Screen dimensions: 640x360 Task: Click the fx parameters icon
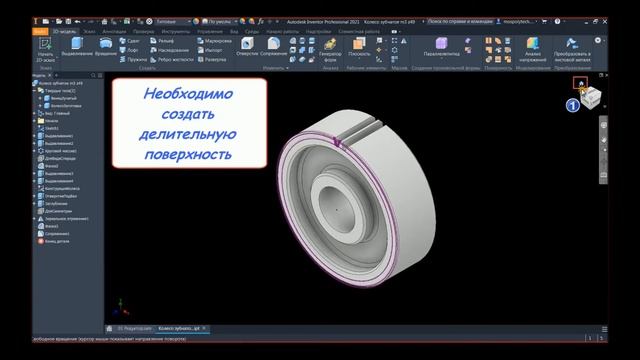click(261, 21)
